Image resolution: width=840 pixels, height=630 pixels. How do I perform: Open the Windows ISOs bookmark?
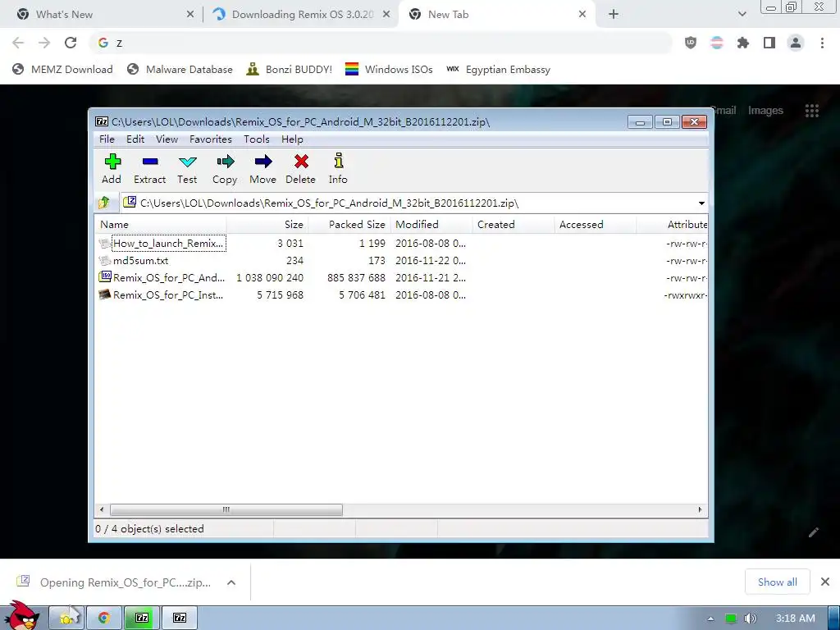pos(389,70)
